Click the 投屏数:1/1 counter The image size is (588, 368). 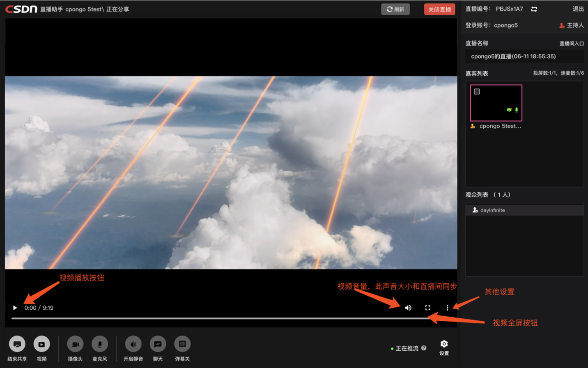[545, 73]
